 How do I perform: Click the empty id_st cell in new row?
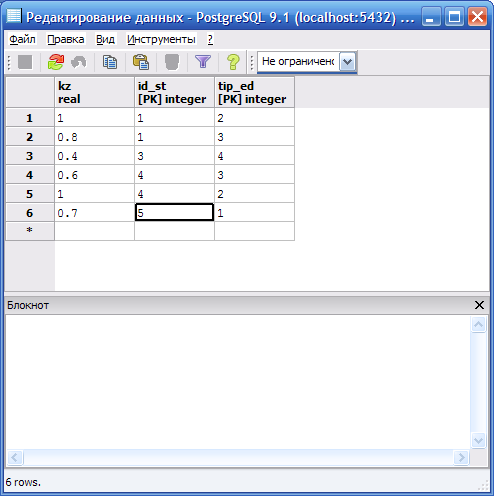[x=174, y=231]
